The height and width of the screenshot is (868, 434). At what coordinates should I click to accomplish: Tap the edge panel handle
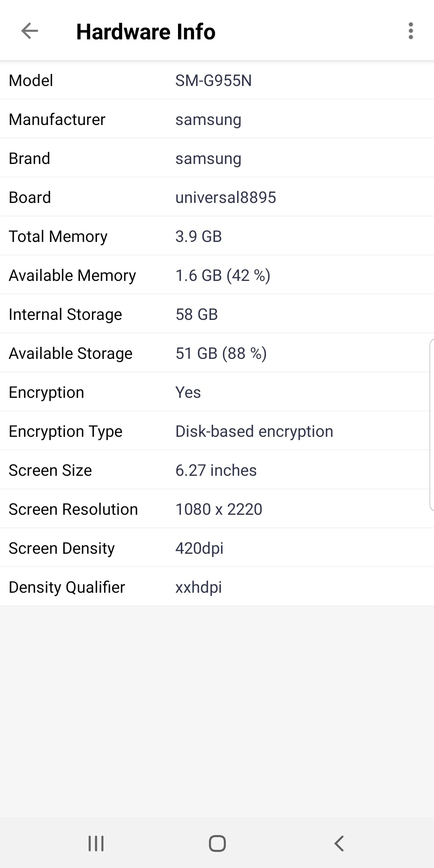click(x=431, y=425)
